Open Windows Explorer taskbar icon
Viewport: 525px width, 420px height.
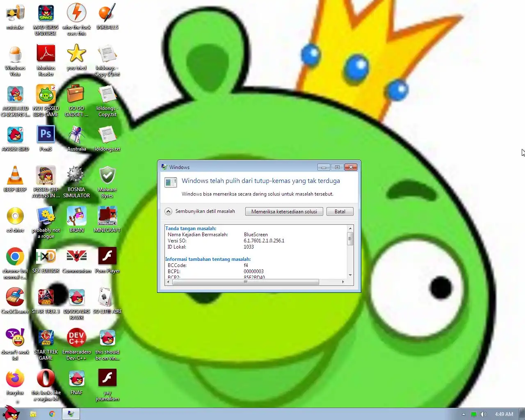[33, 414]
